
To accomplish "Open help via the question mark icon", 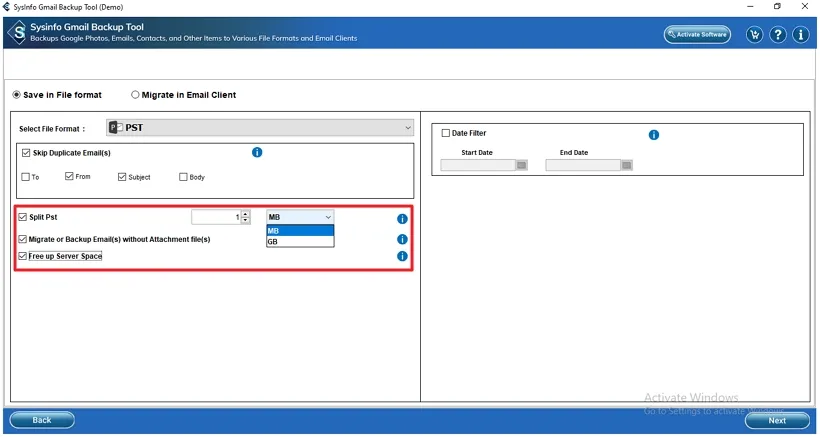I will 777,35.
